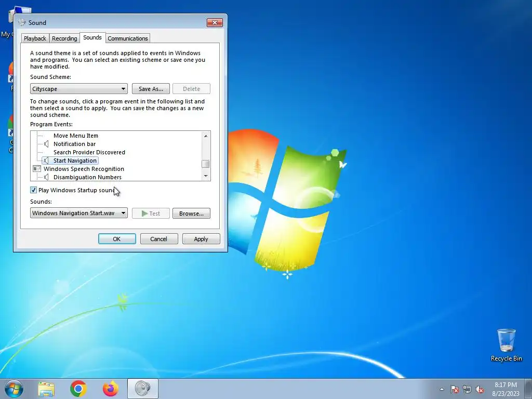
Task: Switch to the Playback tab
Action: click(x=35, y=38)
